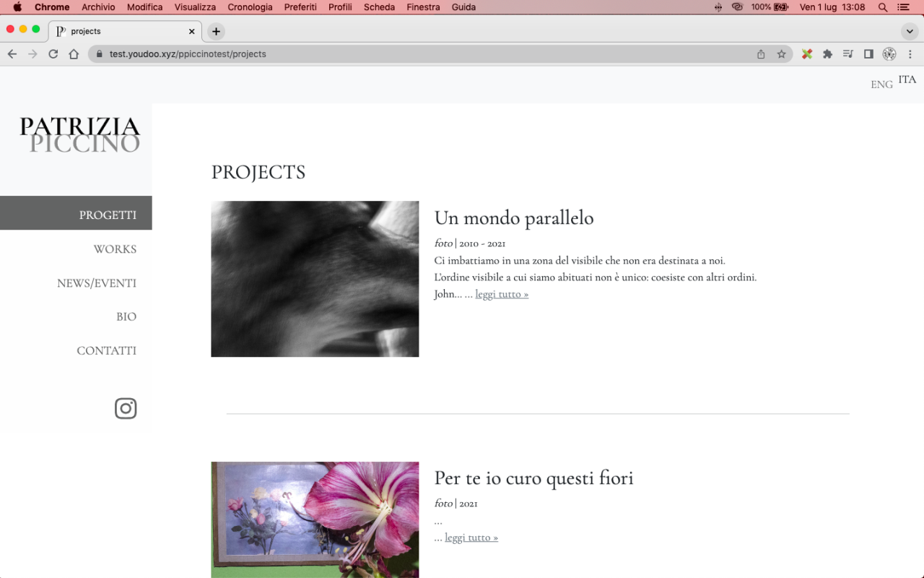This screenshot has width=924, height=578.
Task: Click the crosshair menu bar icon
Action: coord(718,7)
